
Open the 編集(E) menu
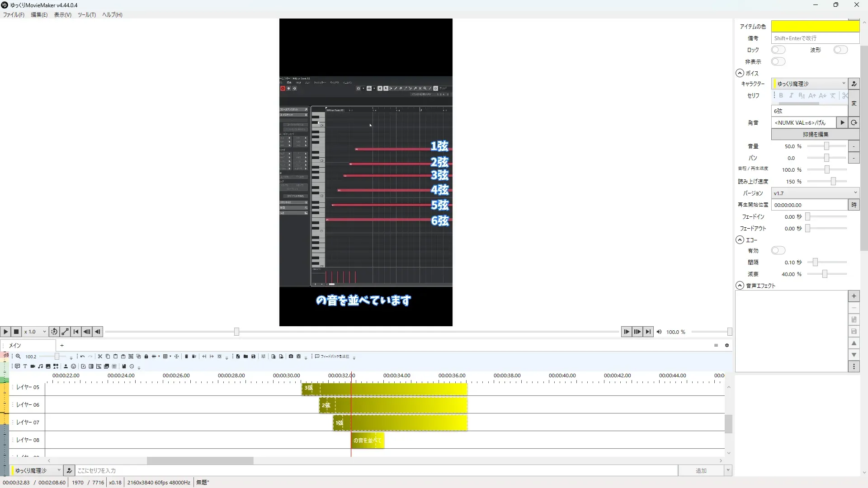point(39,14)
